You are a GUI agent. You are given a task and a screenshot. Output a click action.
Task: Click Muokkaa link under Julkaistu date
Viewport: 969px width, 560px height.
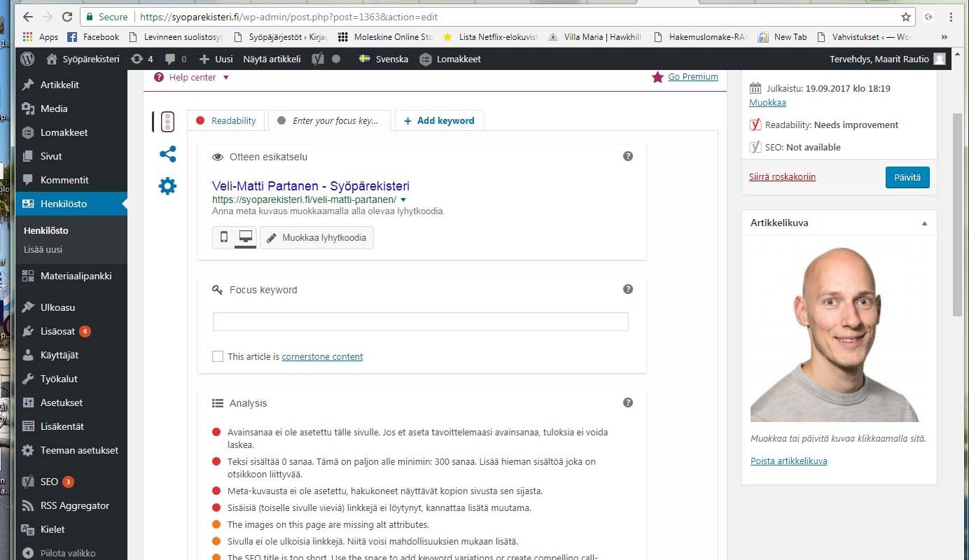[767, 102]
